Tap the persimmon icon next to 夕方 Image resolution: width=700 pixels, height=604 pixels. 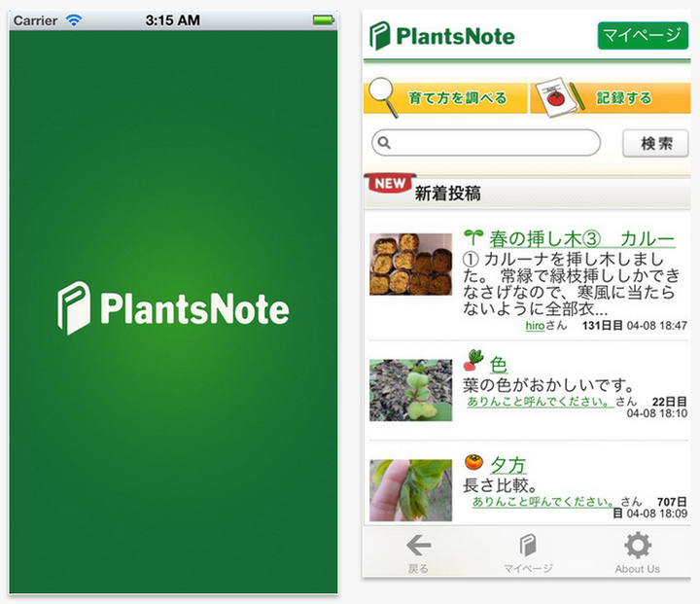click(473, 462)
